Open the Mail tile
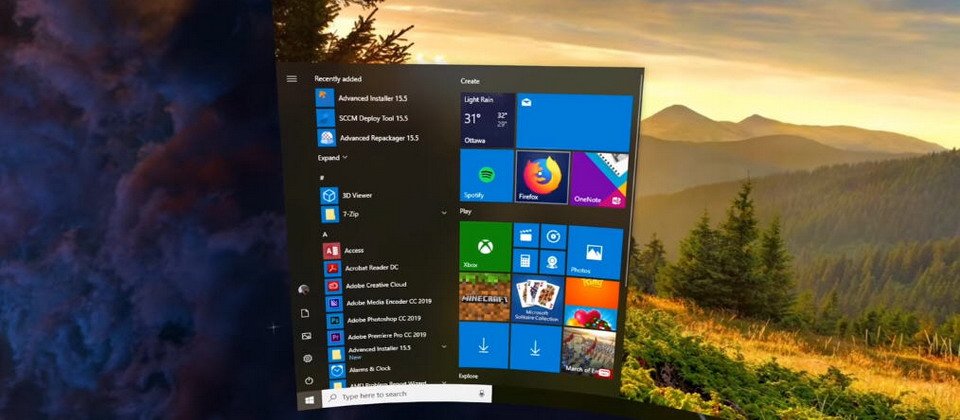This screenshot has height=420, width=960. coord(573,122)
